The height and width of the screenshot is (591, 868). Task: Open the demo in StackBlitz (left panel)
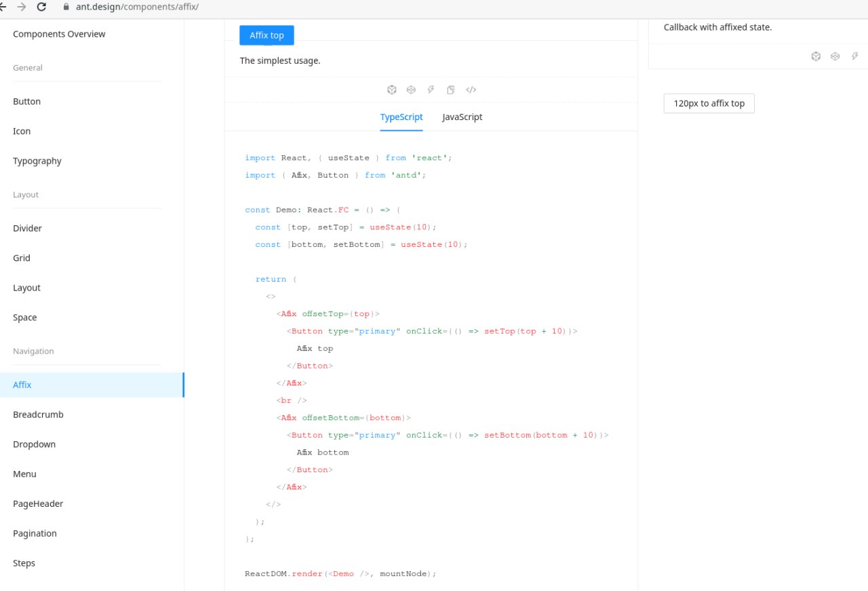pyautogui.click(x=431, y=90)
